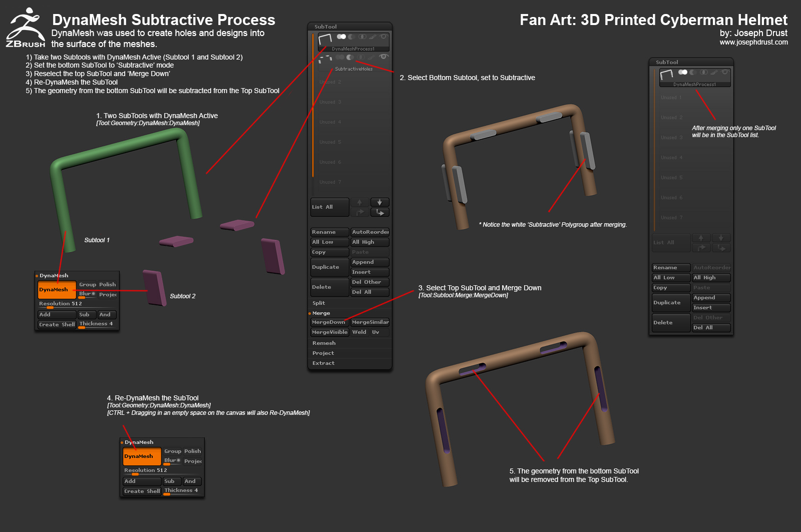Toggle Group in the lower DynaMesh panel
Image resolution: width=801 pixels, height=532 pixels.
click(x=173, y=451)
